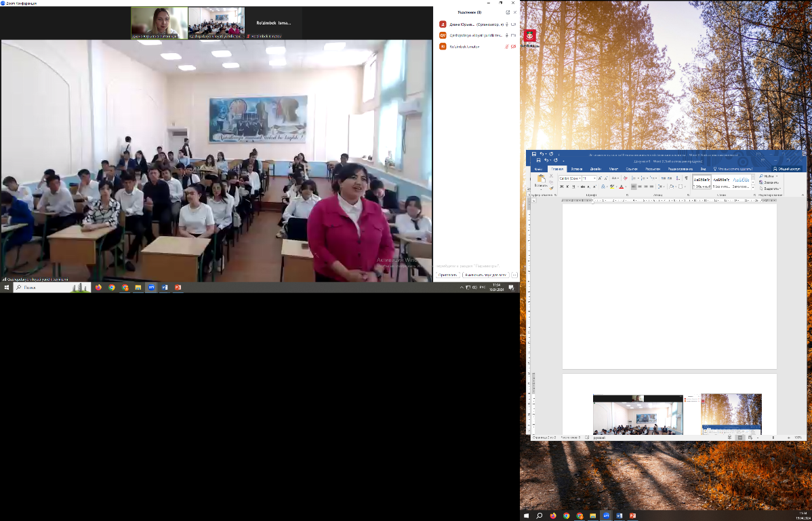Click the camera icon in the QV participant row
This screenshot has height=521, width=812.
514,35
